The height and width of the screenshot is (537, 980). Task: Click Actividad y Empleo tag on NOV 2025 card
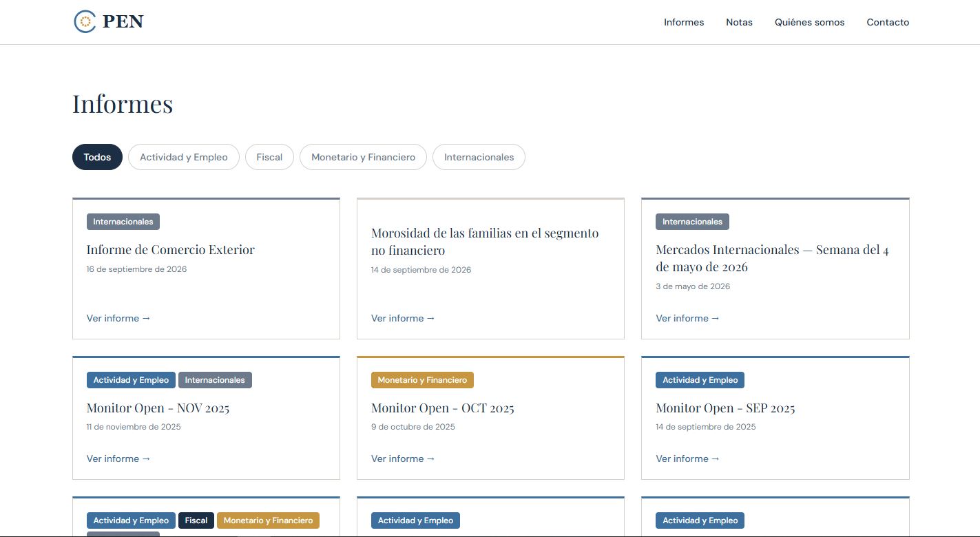coord(131,380)
